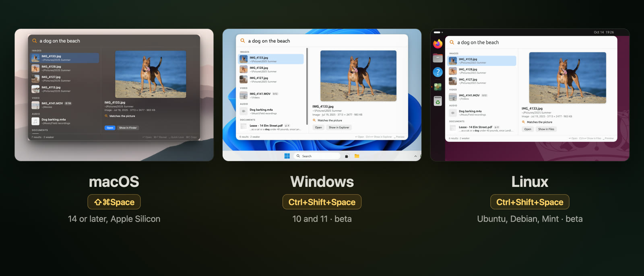
Task: Click the macOS search field with "a dog on the beach"
Action: click(114, 41)
